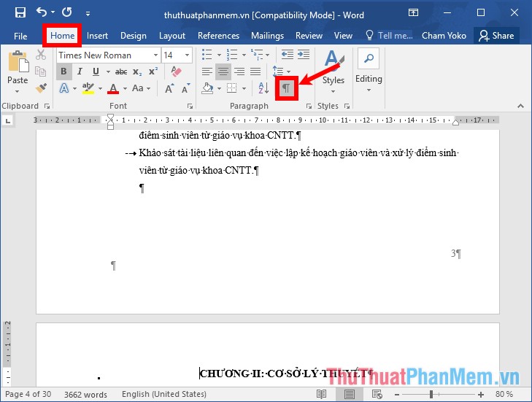This screenshot has height=402, width=532.
Task: Toggle Bold formatting
Action: point(63,71)
